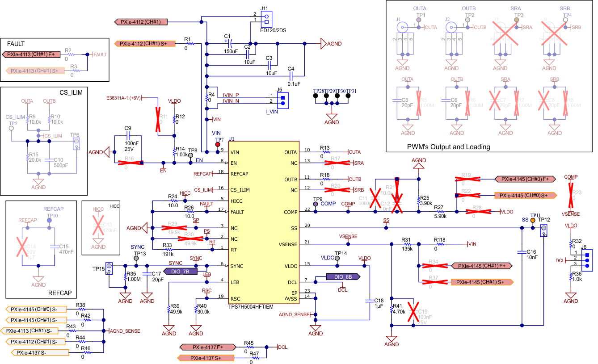Click the PXIe-4145 (CH#1) S+ port
Screen dimensions: 598x364
coord(481,282)
